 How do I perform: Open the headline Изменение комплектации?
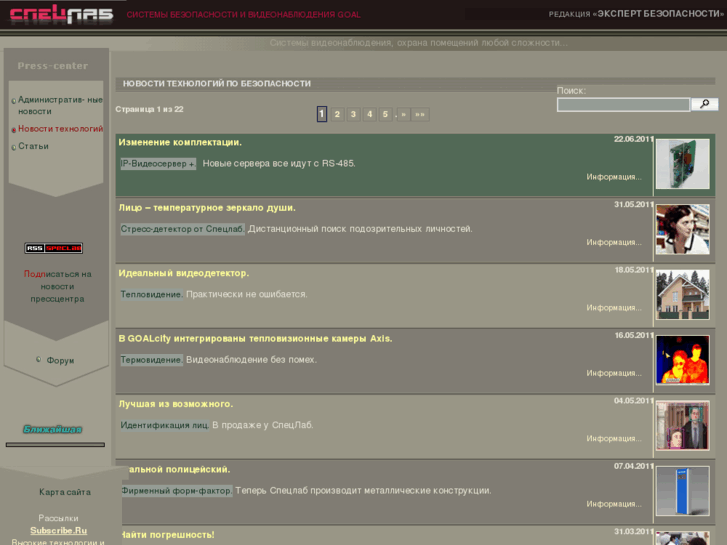[180, 142]
